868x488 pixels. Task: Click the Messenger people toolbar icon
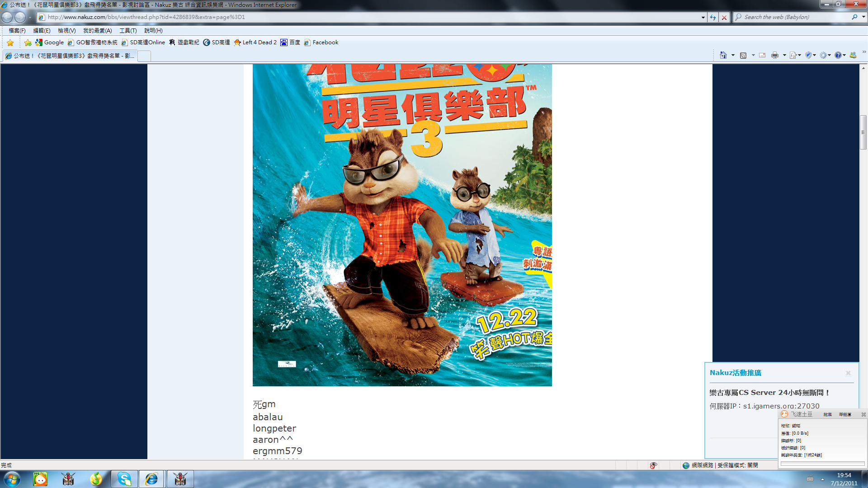pyautogui.click(x=854, y=55)
